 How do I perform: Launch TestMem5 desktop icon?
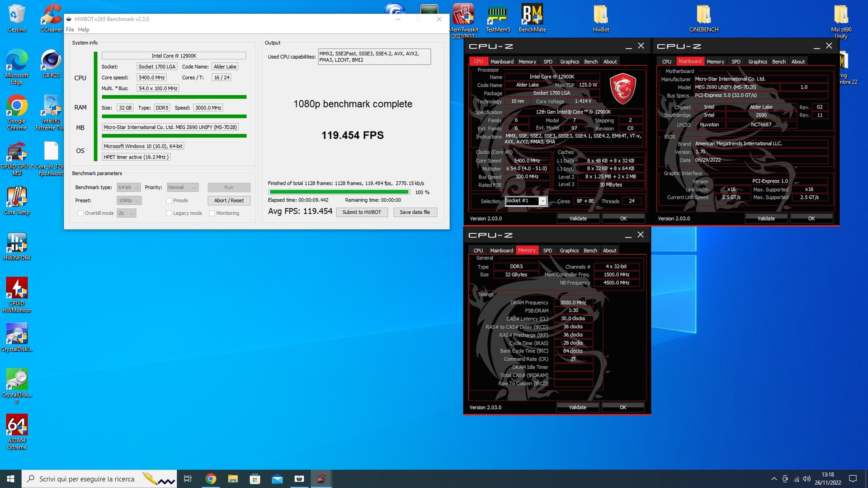(x=498, y=18)
